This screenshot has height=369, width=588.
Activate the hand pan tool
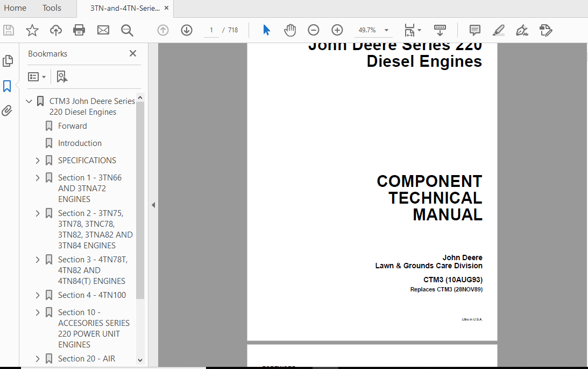[290, 30]
